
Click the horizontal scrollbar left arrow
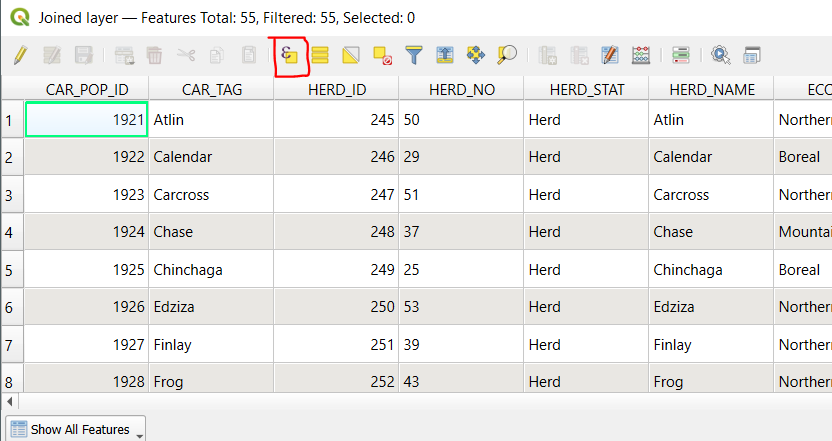(x=9, y=399)
